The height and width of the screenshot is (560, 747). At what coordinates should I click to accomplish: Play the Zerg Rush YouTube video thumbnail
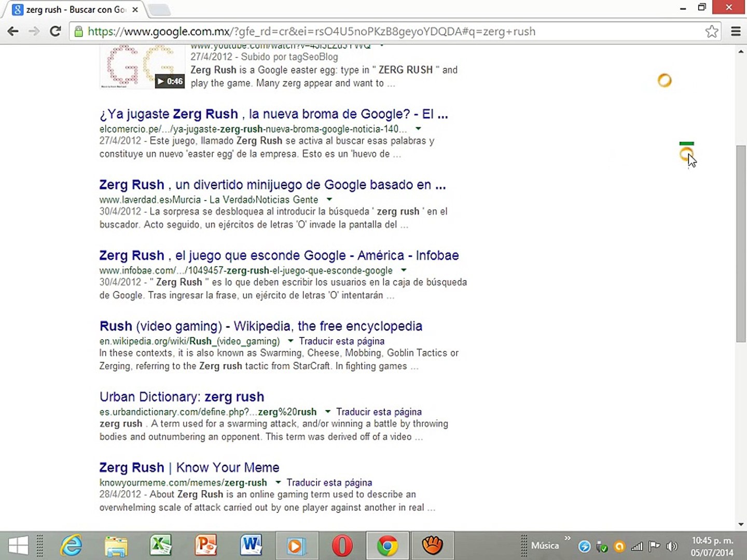142,66
